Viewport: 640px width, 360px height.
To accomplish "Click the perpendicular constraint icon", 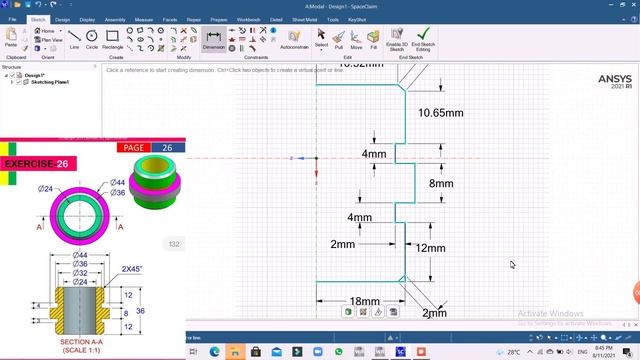I will pos(253,40).
